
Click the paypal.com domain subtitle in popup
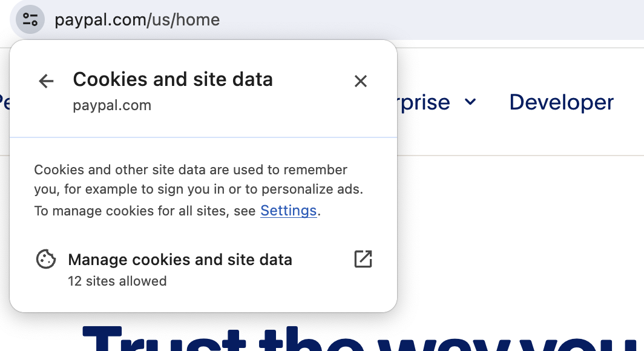[x=112, y=105]
